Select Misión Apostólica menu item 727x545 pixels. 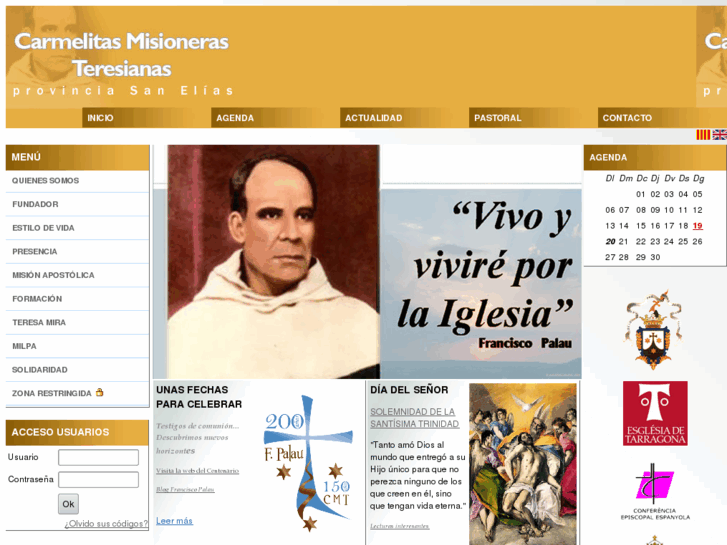click(x=77, y=275)
